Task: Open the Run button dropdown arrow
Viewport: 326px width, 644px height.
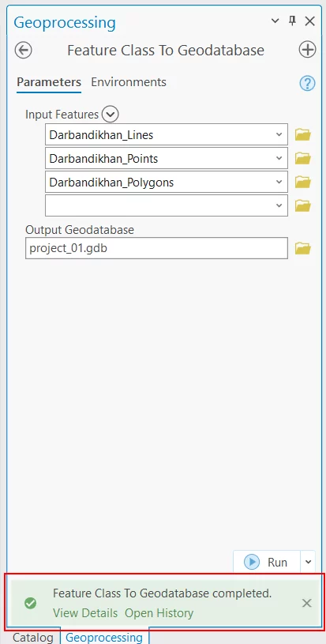Action: click(x=309, y=562)
